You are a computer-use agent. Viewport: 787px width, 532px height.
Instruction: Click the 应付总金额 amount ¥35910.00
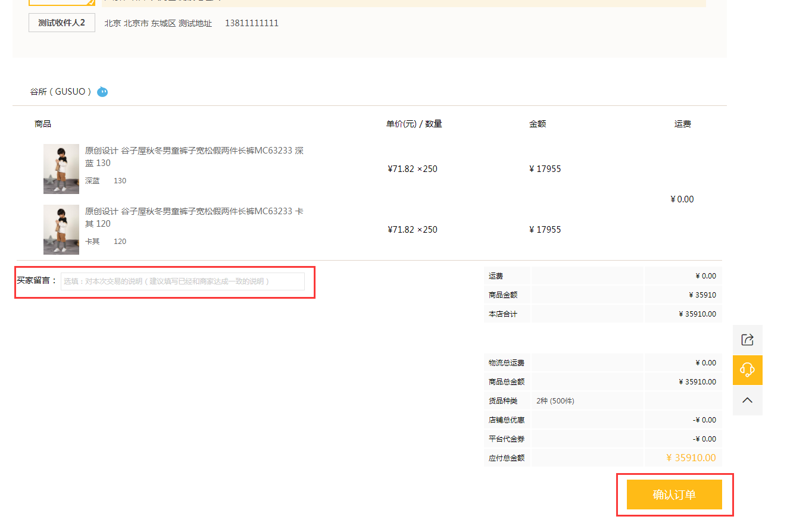pyautogui.click(x=691, y=458)
